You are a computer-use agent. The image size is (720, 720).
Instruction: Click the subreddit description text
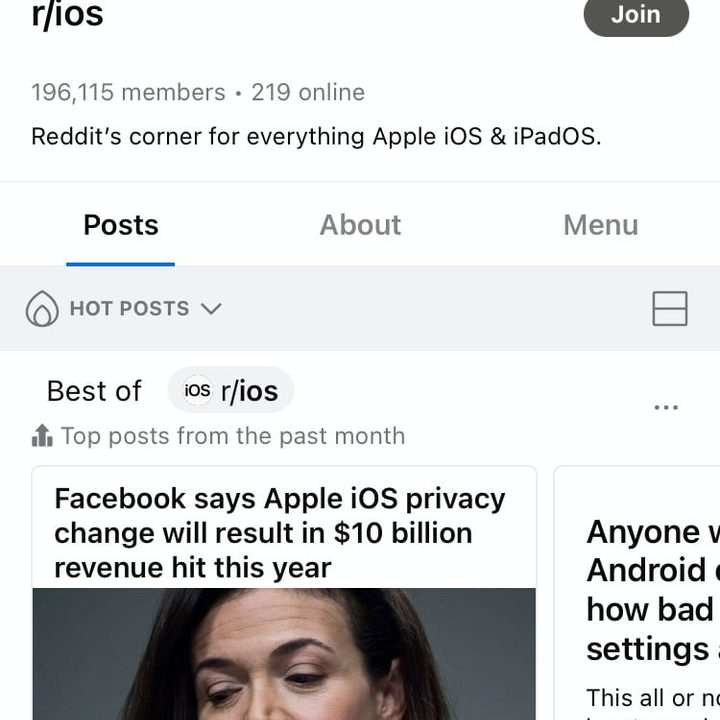[x=316, y=136]
